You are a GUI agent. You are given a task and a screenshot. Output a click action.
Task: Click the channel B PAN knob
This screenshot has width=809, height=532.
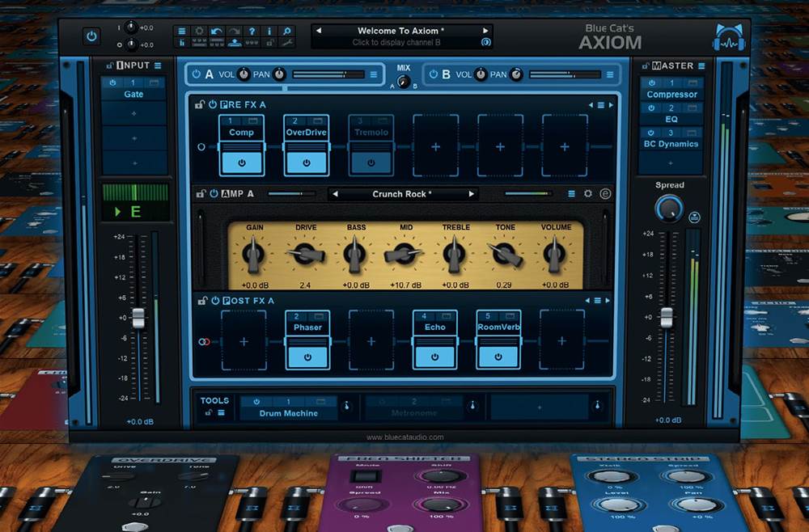(x=515, y=74)
